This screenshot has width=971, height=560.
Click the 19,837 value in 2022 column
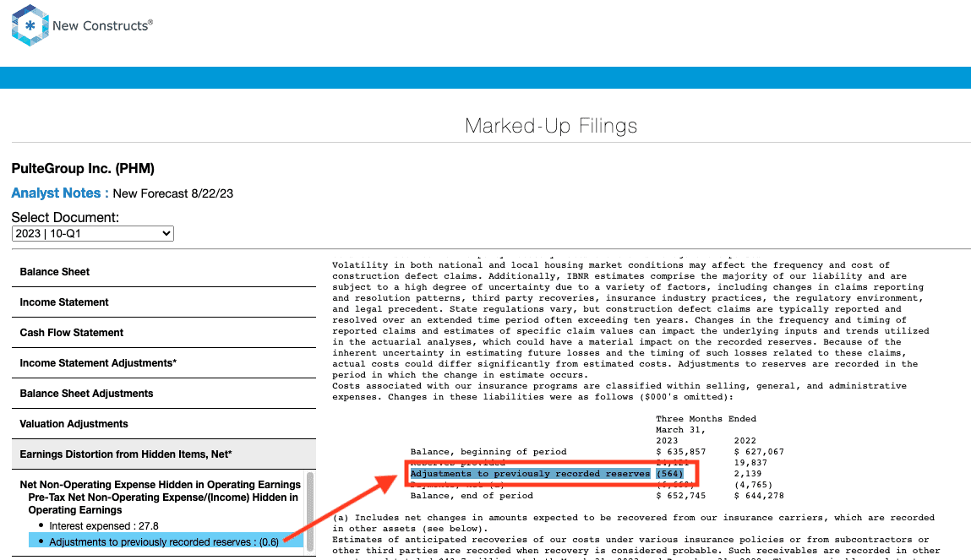click(x=750, y=463)
